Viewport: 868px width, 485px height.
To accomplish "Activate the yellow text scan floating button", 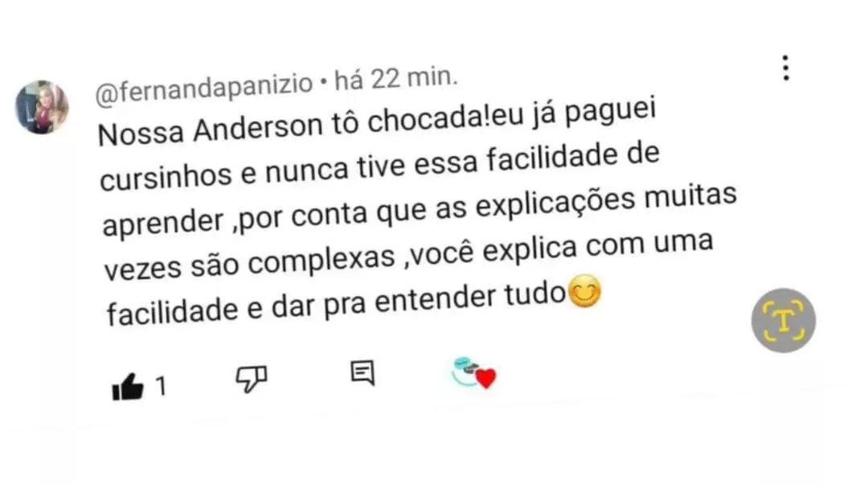I will 784,320.
